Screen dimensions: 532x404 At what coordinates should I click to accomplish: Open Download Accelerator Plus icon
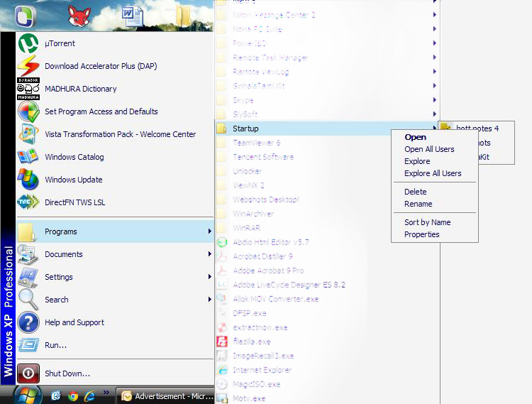(x=28, y=66)
